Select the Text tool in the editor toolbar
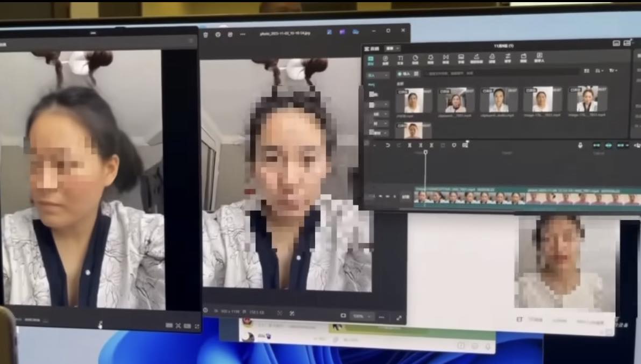This screenshot has width=641, height=364. pos(400,59)
